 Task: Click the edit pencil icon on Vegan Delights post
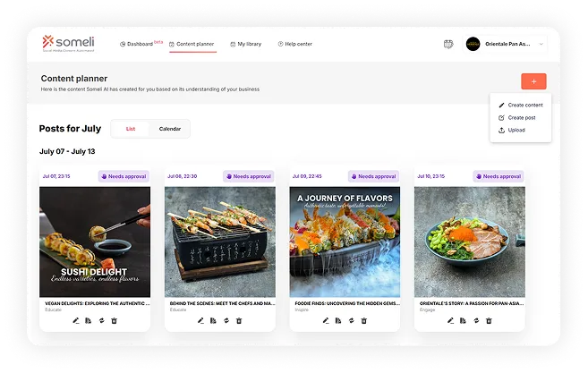[76, 320]
